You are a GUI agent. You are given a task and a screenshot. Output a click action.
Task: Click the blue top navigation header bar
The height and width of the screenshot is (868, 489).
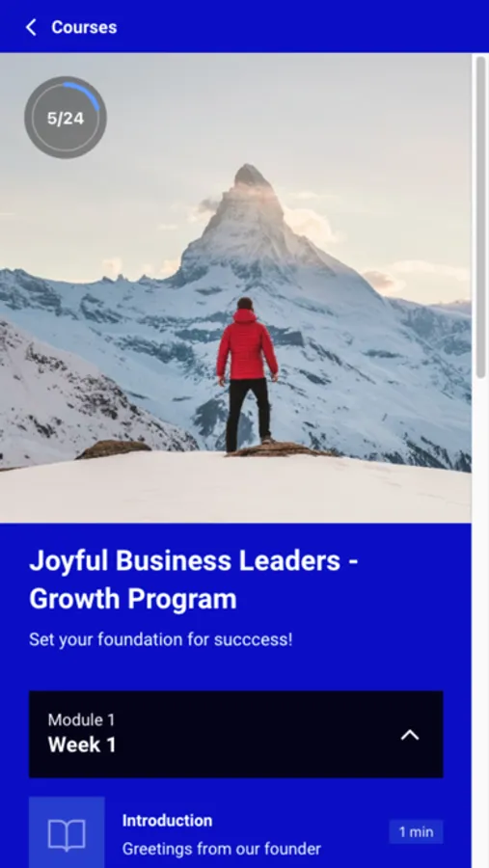(x=244, y=26)
